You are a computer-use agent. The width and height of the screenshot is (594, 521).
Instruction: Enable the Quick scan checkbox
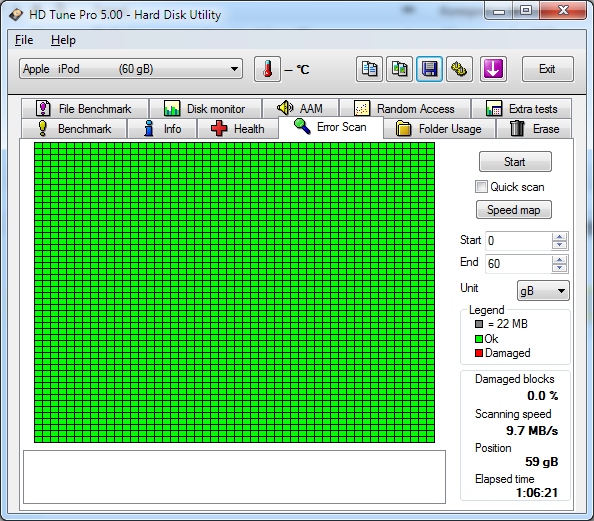[481, 186]
